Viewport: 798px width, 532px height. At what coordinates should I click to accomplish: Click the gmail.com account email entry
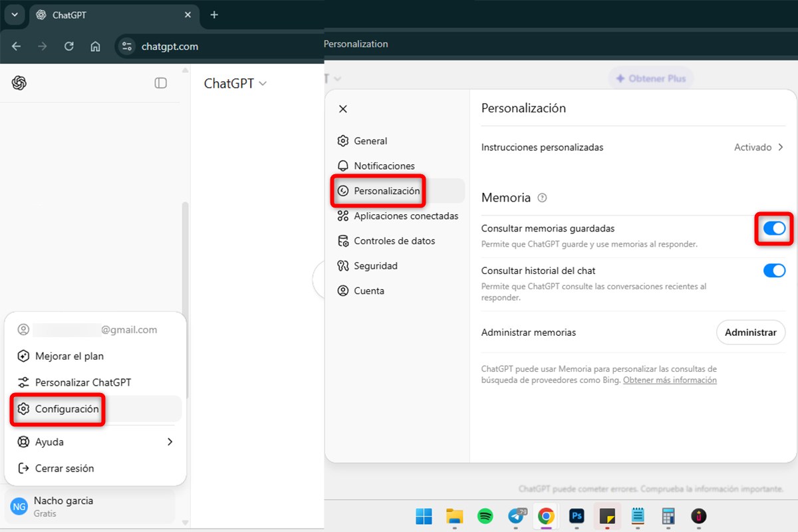tap(95, 329)
